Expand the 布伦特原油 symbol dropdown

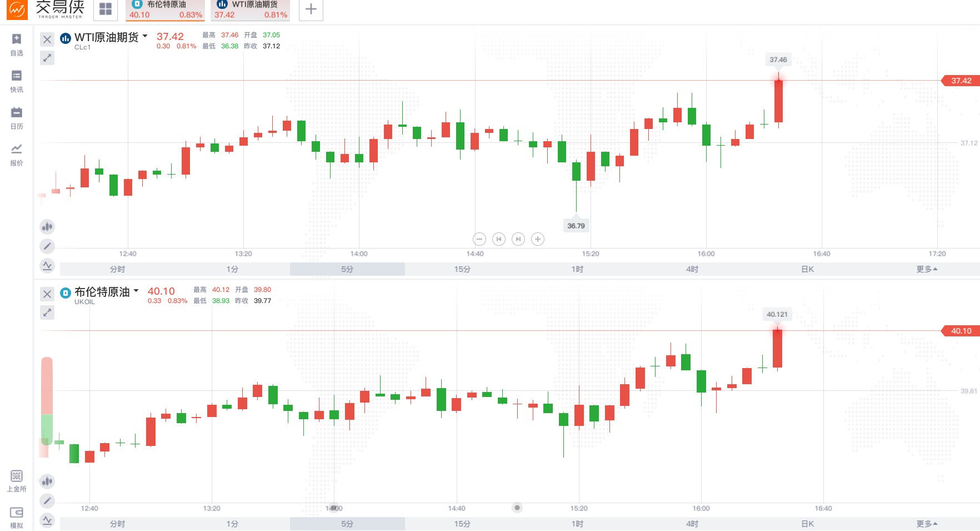136,291
